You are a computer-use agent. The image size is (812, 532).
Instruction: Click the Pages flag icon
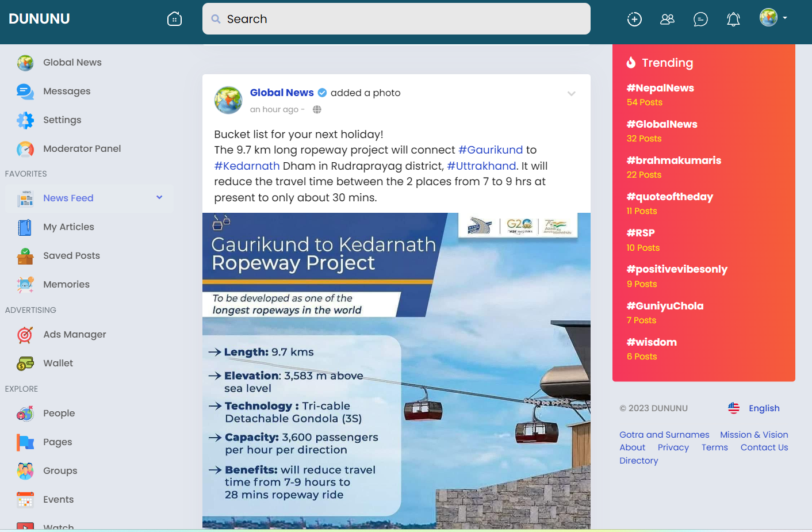tap(25, 442)
